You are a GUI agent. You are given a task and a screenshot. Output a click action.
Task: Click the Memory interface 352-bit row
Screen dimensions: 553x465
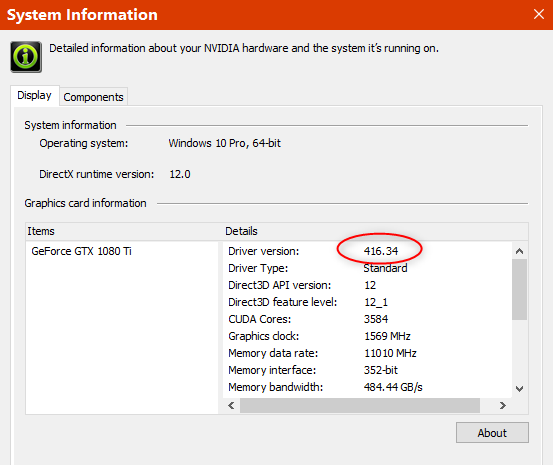click(367, 370)
